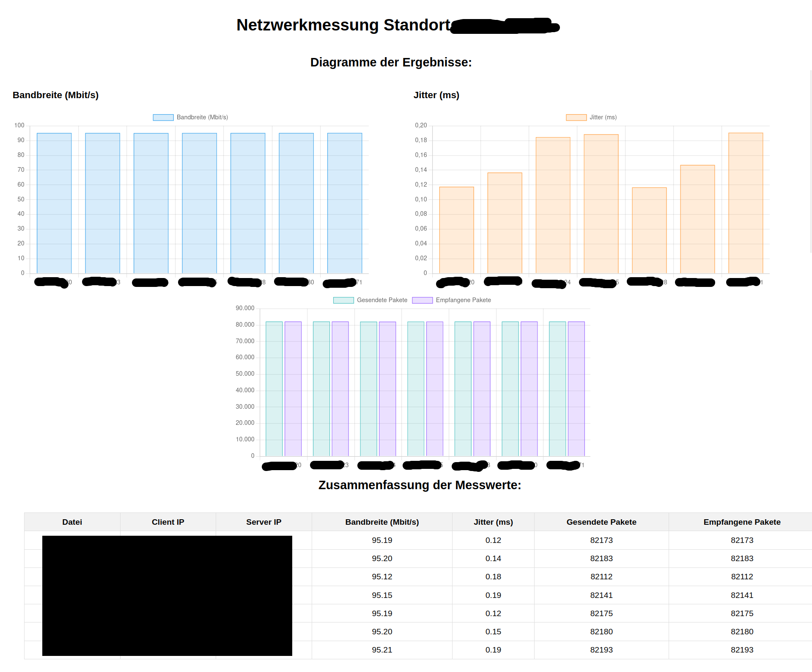
Task: Click the page vertical scrollbar
Action: 810,161
